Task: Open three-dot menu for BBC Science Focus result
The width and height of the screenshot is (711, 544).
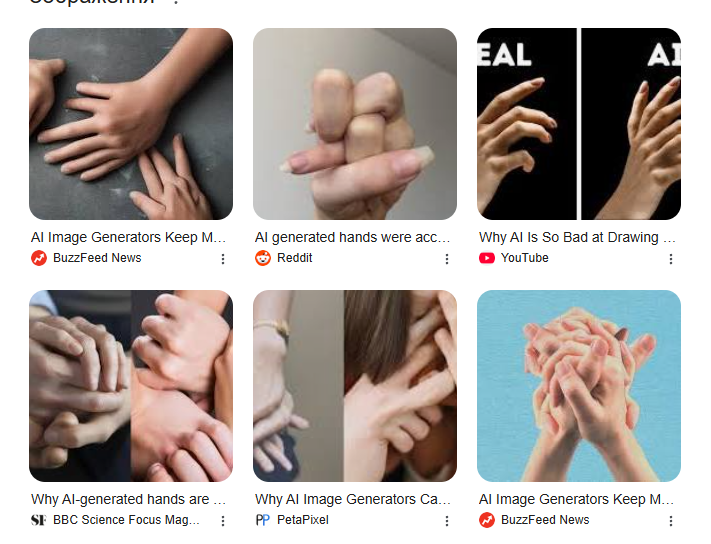Action: coord(223,521)
